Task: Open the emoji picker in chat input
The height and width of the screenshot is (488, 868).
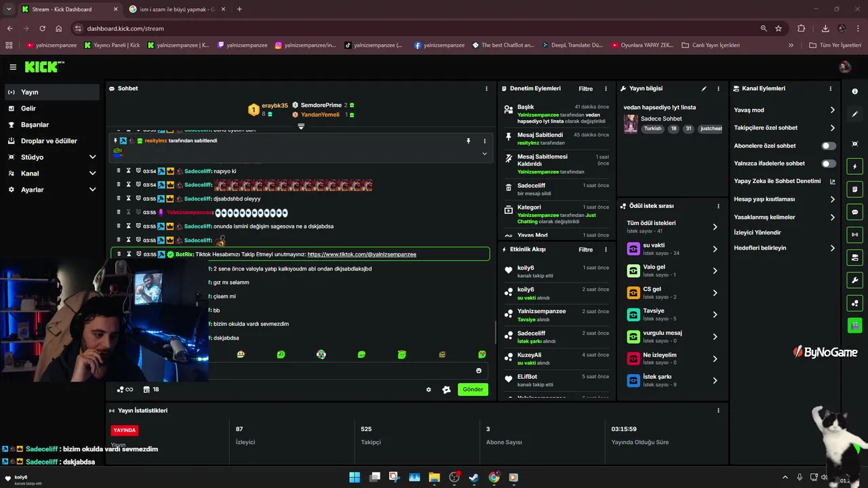Action: (x=479, y=371)
